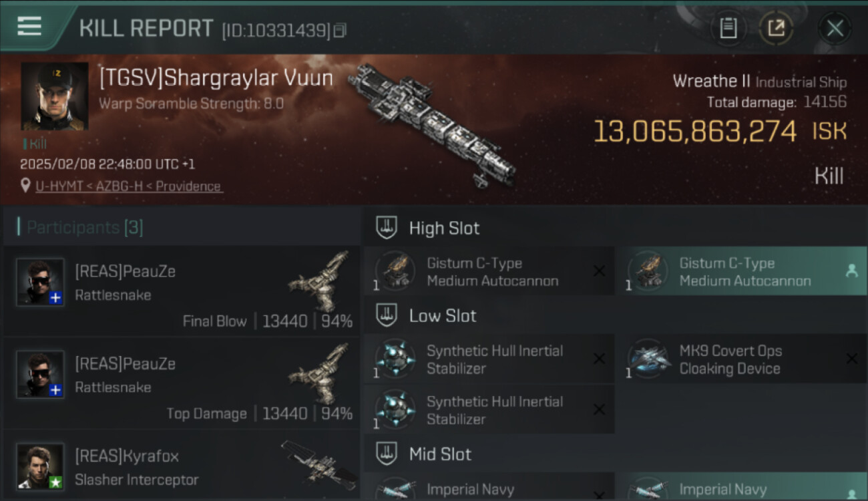Select first Gistum C-Type Medium Autocannon
Image resolution: width=868 pixels, height=501 pixels.
489,271
